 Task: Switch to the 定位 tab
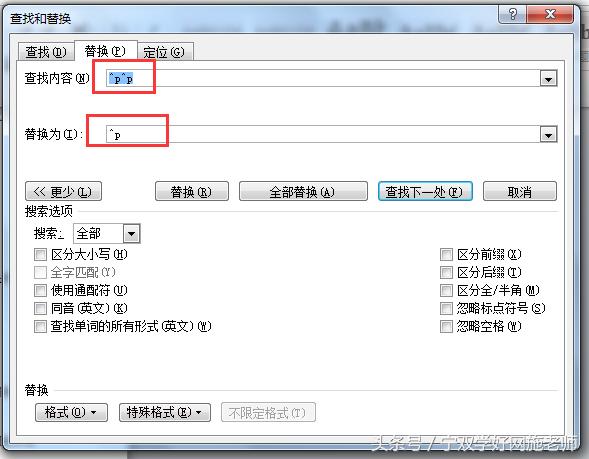pos(165,52)
